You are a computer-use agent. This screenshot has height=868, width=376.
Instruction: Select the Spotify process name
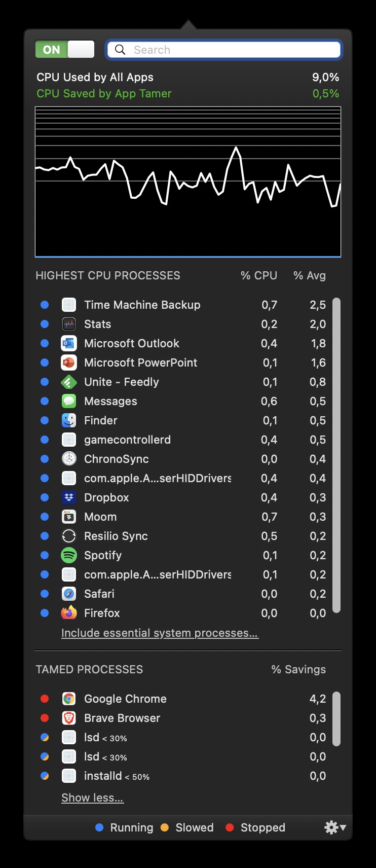click(103, 555)
